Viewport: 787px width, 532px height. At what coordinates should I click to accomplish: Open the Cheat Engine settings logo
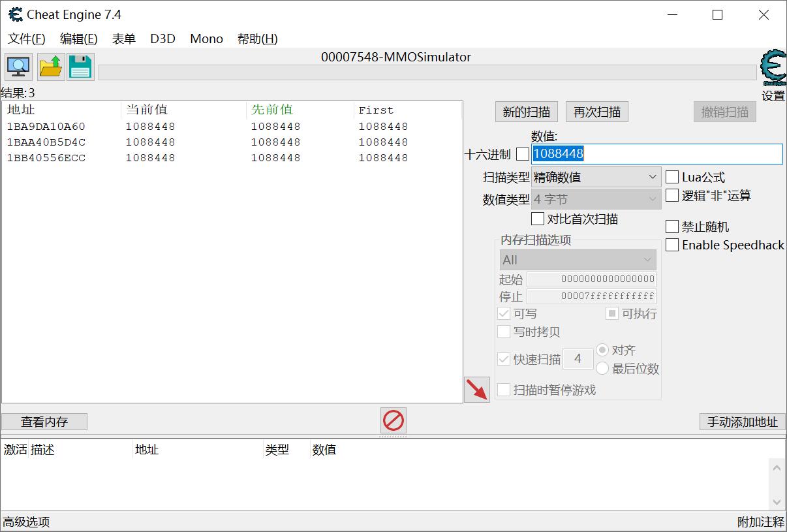[x=773, y=68]
